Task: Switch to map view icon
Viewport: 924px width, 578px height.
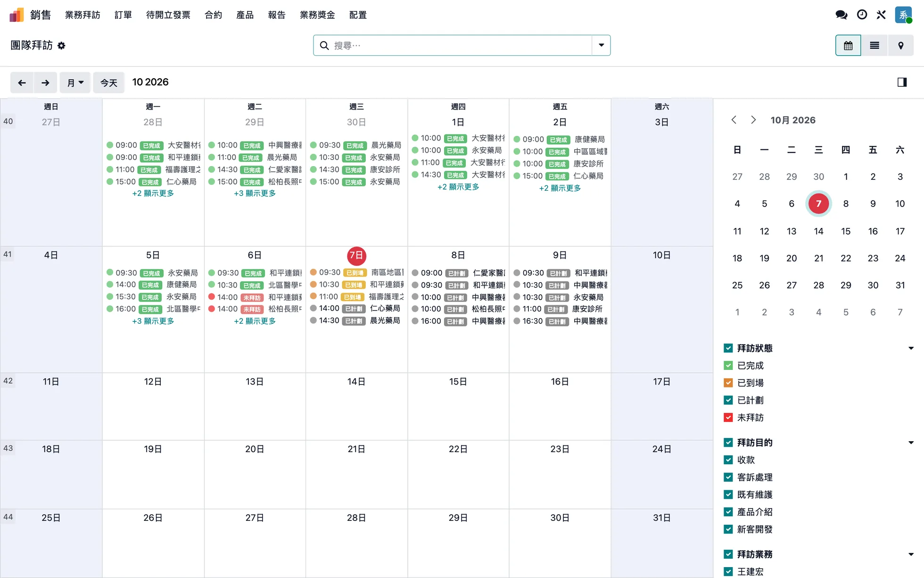Action: (x=900, y=46)
